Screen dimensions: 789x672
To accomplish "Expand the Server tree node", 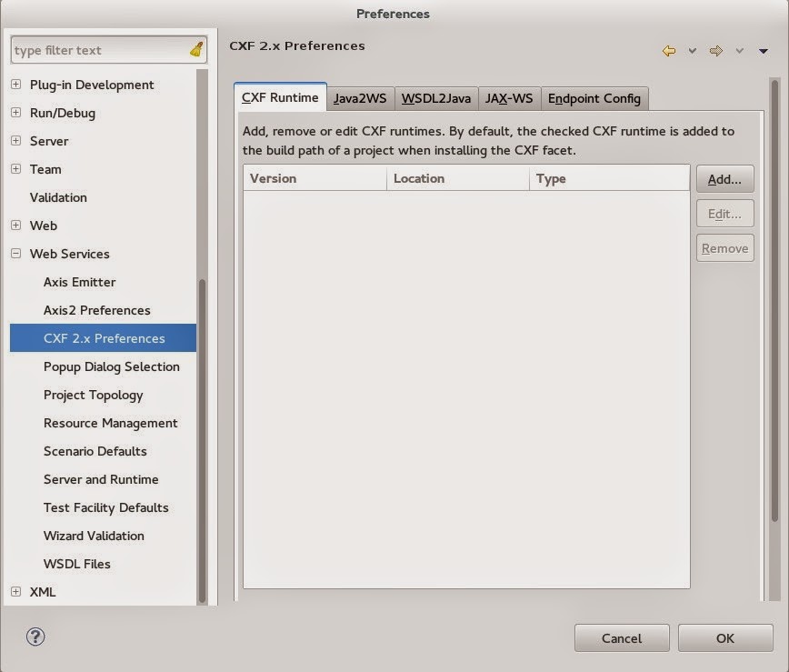I will [16, 140].
